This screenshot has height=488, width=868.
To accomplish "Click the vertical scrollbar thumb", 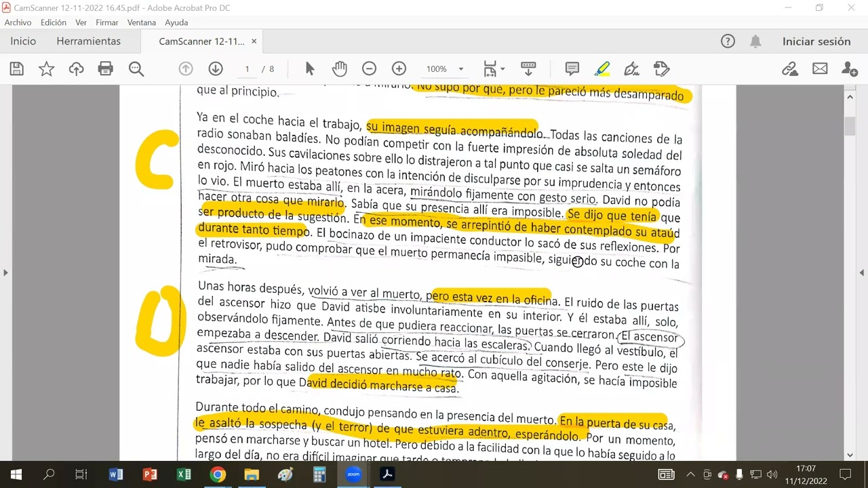I will 850,127.
